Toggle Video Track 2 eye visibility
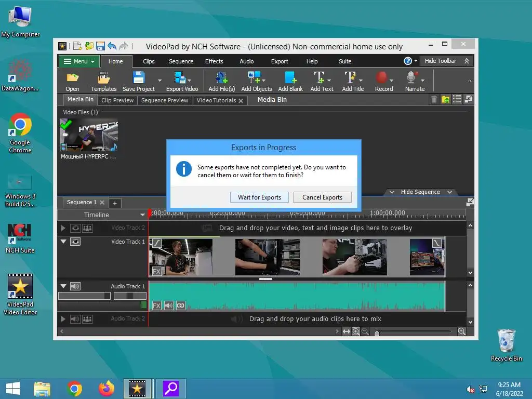The image size is (532, 399). pyautogui.click(x=75, y=228)
